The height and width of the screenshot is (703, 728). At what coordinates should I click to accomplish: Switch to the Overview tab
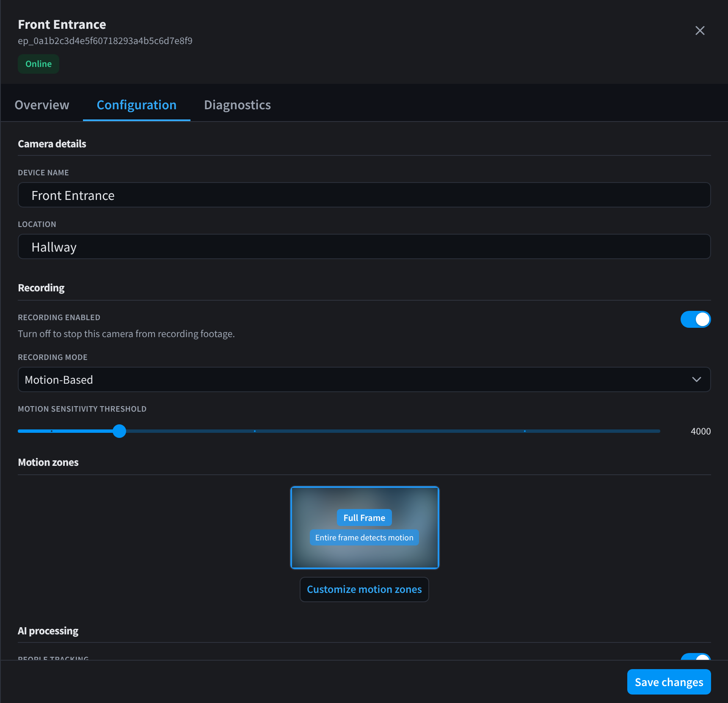click(x=42, y=105)
